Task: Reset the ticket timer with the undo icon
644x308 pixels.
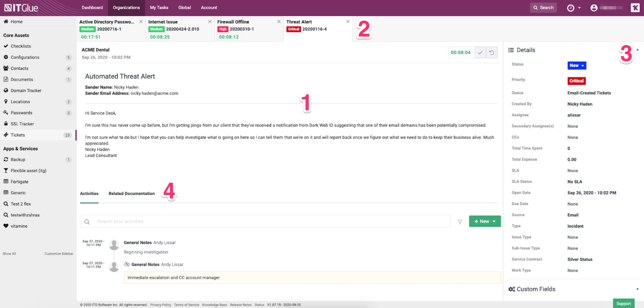Action: [492, 53]
